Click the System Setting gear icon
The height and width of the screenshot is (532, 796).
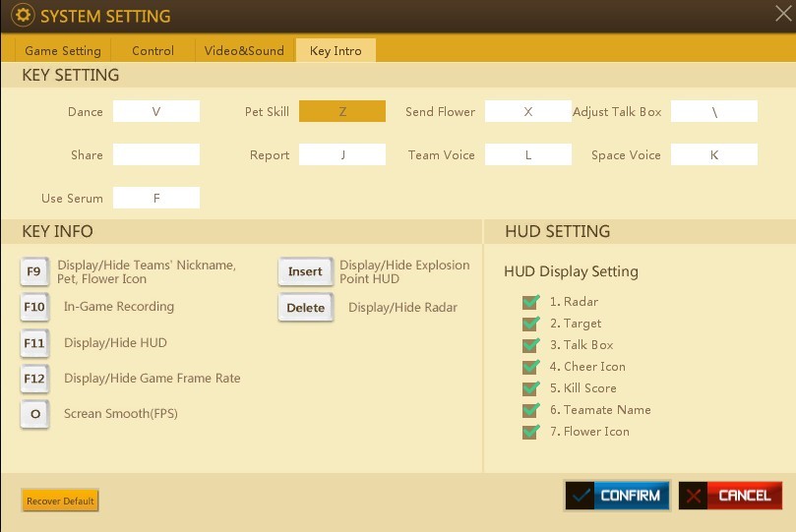23,17
